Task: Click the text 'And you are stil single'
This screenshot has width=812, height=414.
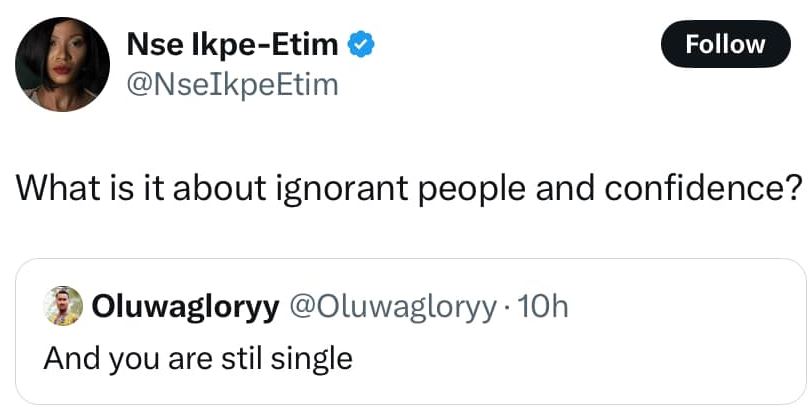Action: (198, 358)
